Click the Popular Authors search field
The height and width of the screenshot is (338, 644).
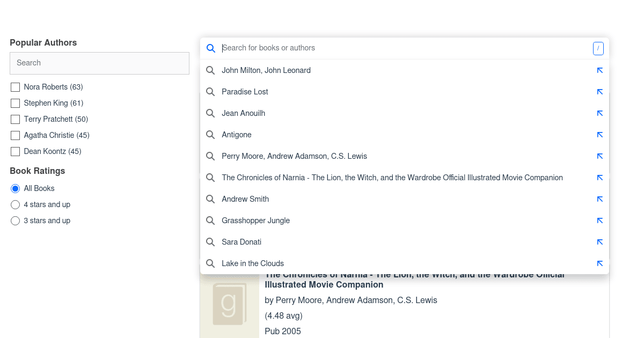pyautogui.click(x=99, y=63)
